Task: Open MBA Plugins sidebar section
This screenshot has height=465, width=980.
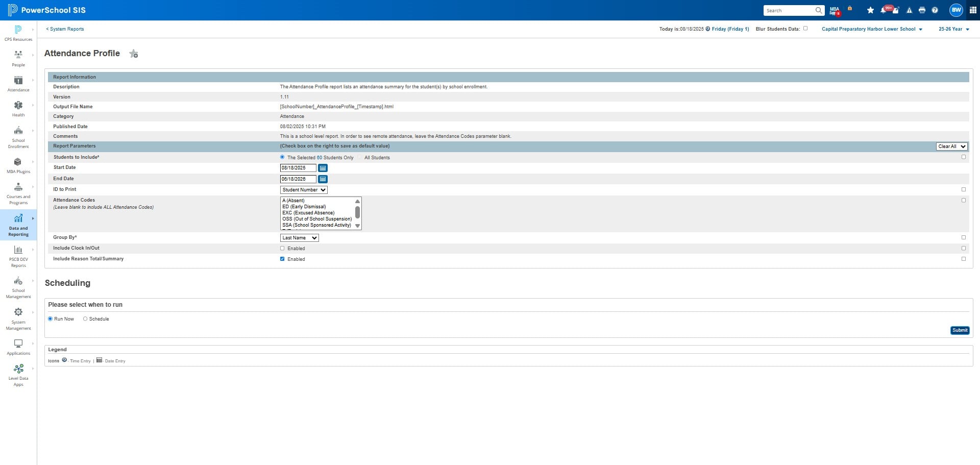Action: click(18, 165)
